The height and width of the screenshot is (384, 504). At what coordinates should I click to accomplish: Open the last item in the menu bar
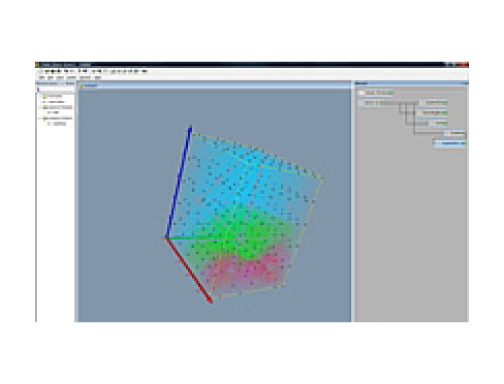[98, 77]
